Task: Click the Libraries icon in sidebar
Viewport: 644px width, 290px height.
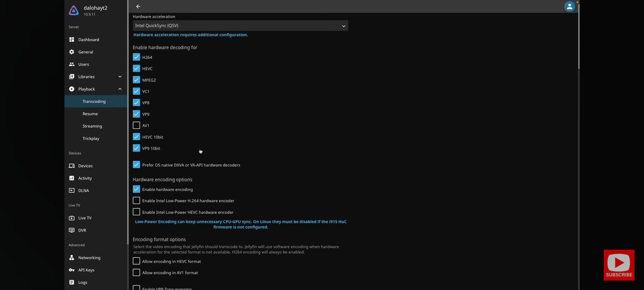Action: 72,77
